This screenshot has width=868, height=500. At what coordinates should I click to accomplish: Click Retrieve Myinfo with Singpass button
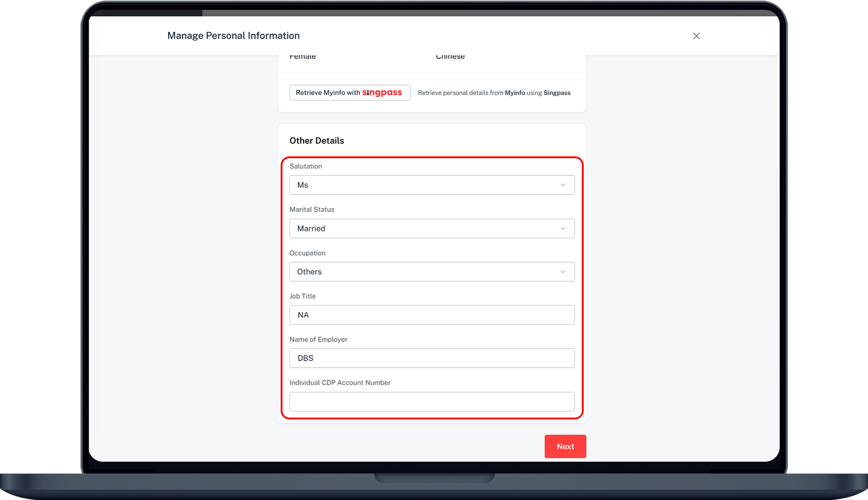[x=328, y=93]
